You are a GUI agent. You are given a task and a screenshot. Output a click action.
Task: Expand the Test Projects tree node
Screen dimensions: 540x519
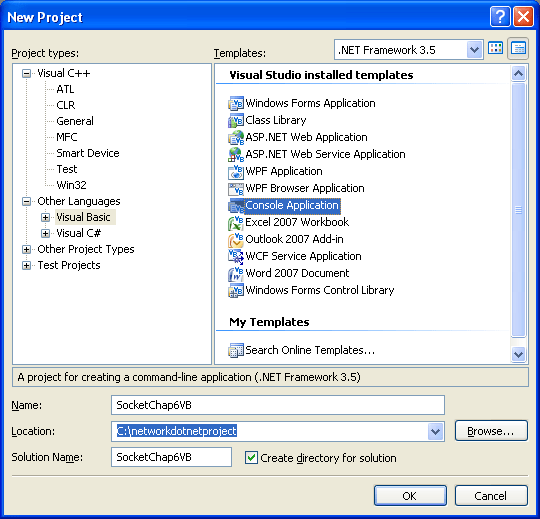click(x=27, y=265)
